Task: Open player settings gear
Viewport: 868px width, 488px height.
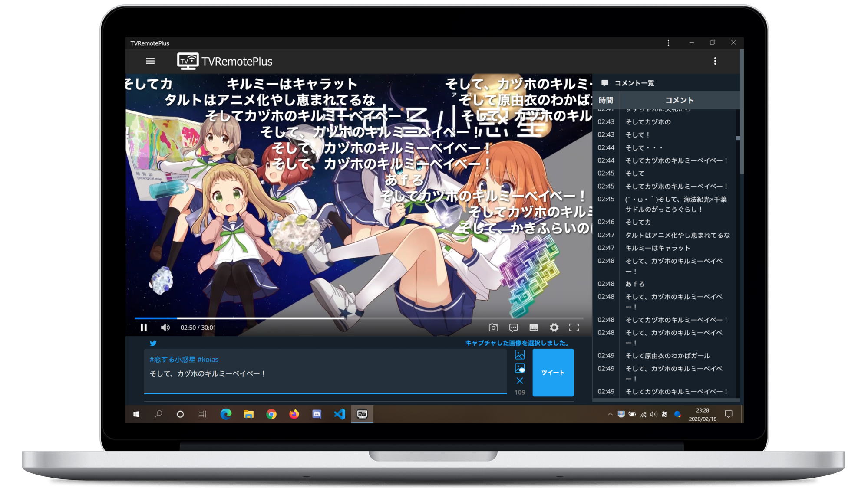Action: [x=554, y=328]
